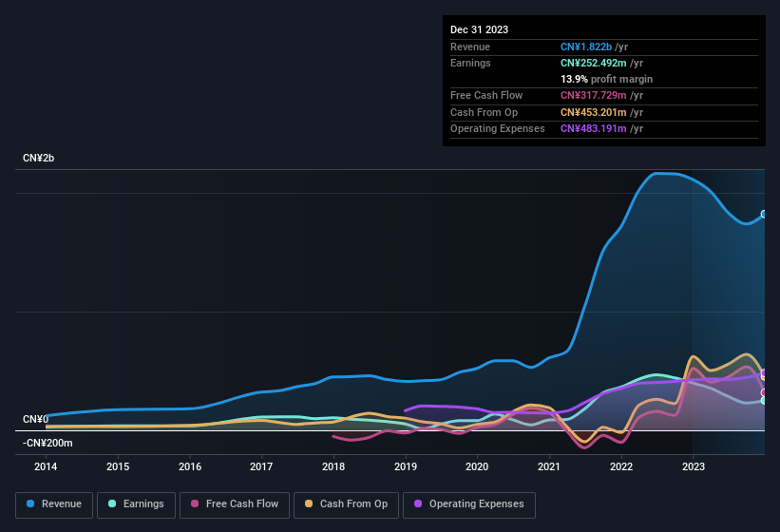Screen dimensions: 780x532
Task: Click the 2018 x-axis label
Action: click(x=333, y=466)
